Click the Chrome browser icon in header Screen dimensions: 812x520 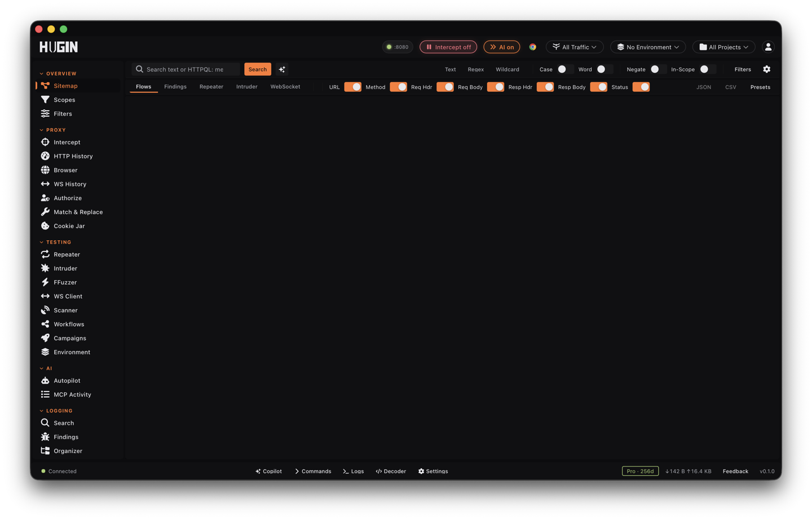532,47
